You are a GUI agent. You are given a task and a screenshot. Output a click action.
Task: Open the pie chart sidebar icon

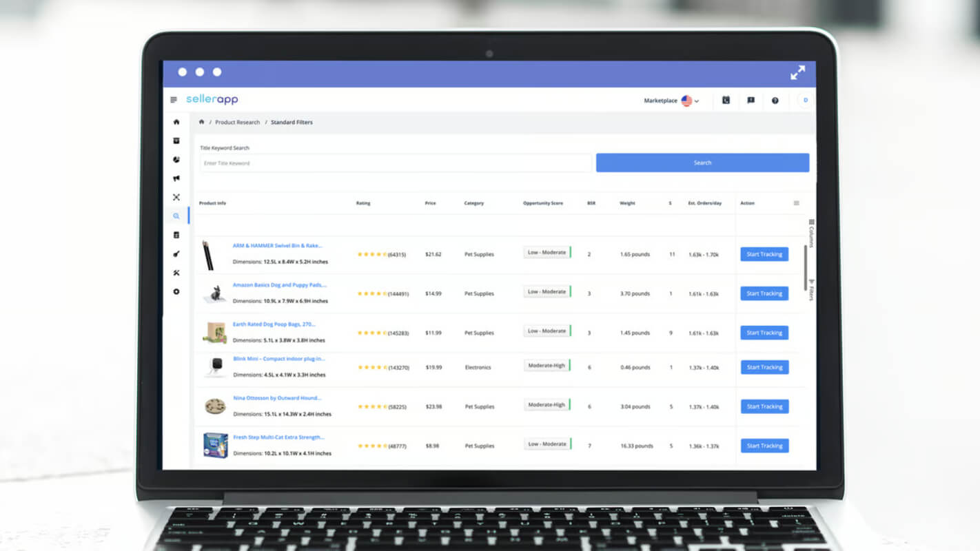point(176,159)
